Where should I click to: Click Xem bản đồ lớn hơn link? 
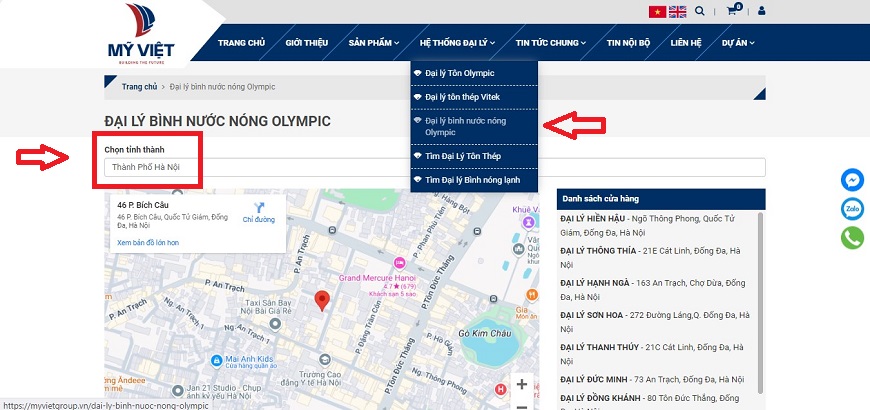[x=148, y=242]
